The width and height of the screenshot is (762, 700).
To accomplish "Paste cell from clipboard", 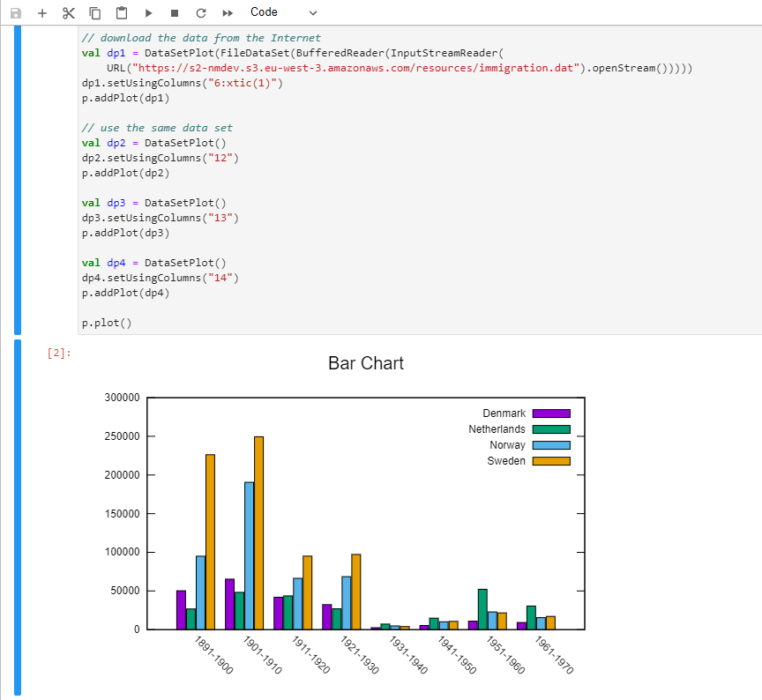I will pyautogui.click(x=121, y=12).
